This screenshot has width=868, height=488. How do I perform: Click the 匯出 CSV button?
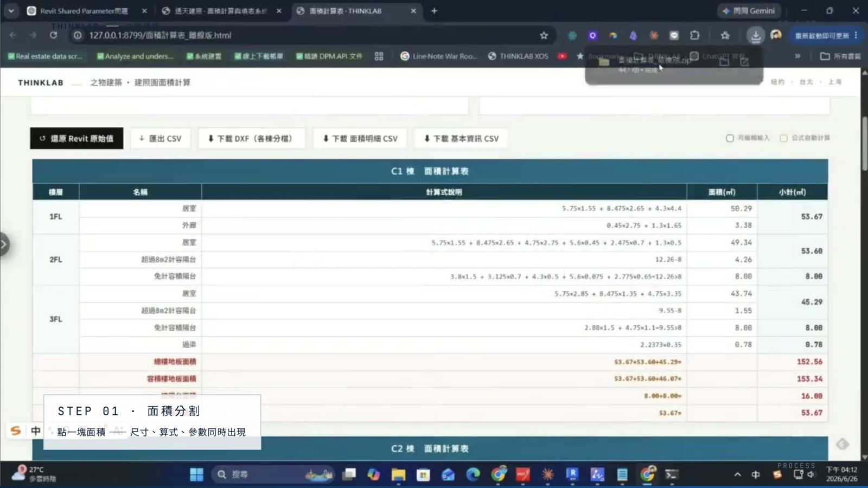(160, 138)
